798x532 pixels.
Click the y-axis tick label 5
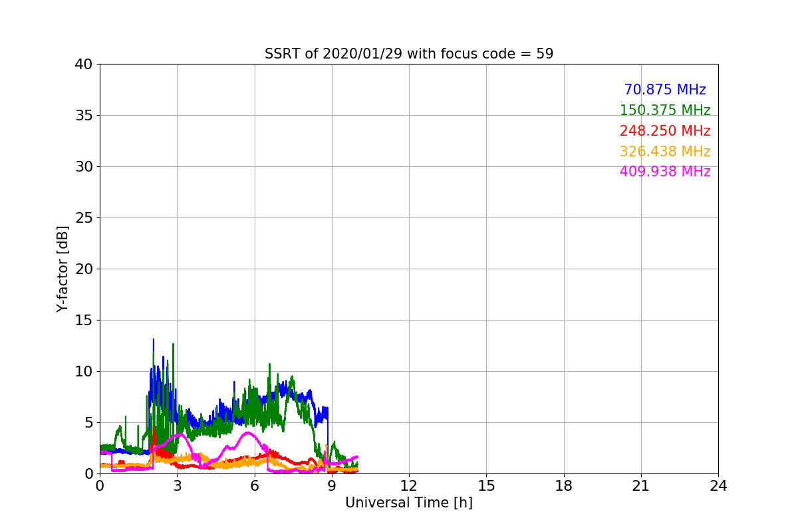(x=88, y=423)
